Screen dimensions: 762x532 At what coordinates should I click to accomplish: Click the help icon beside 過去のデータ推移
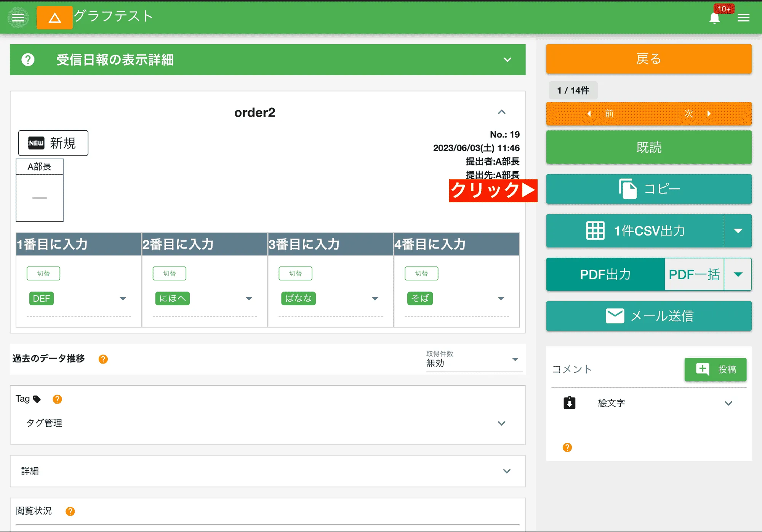[102, 359]
